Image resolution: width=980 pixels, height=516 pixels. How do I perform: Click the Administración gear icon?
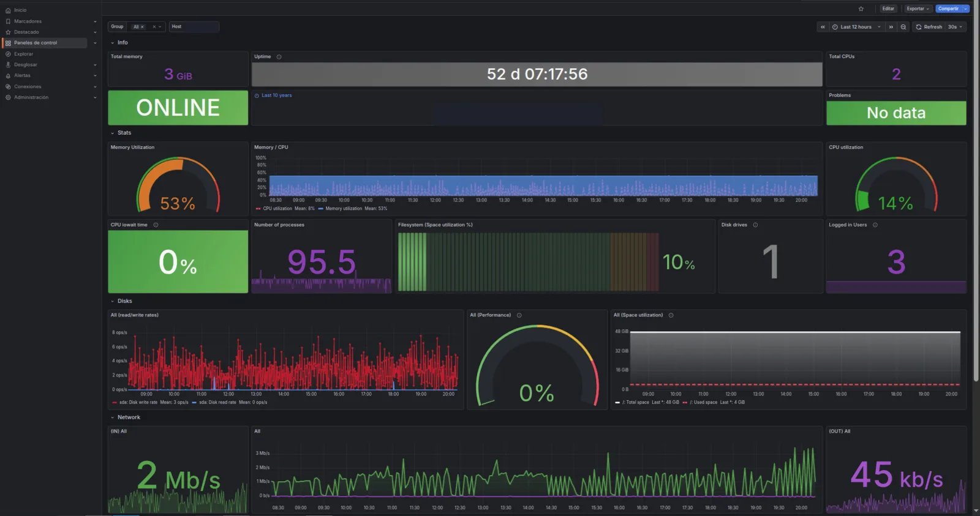pyautogui.click(x=8, y=97)
